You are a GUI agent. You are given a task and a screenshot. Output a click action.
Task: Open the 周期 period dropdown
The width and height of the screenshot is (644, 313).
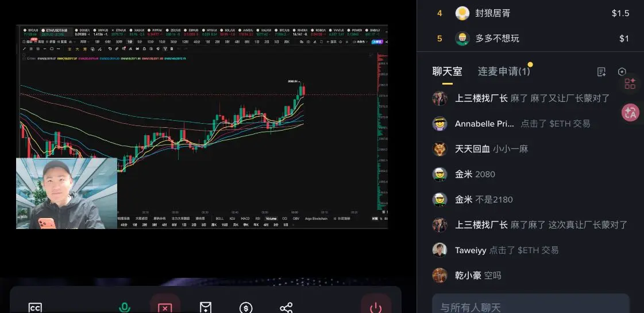click(84, 42)
